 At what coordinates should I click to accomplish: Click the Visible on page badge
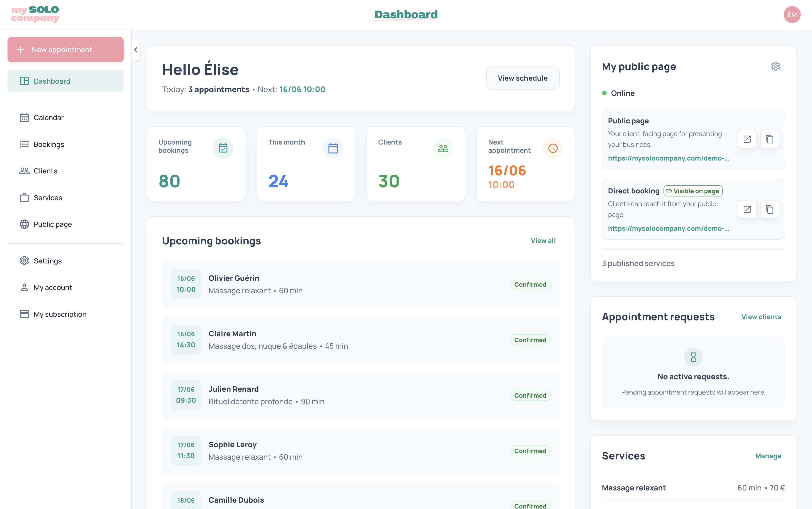tap(693, 191)
